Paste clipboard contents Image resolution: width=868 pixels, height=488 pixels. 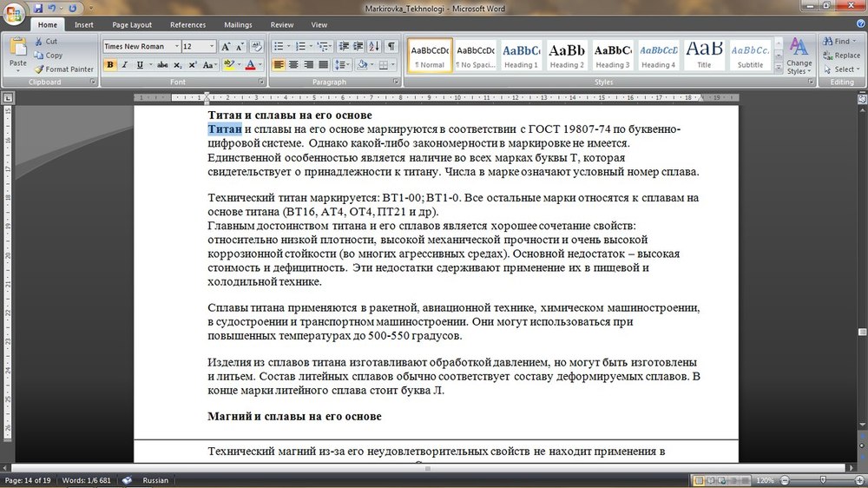[17, 55]
